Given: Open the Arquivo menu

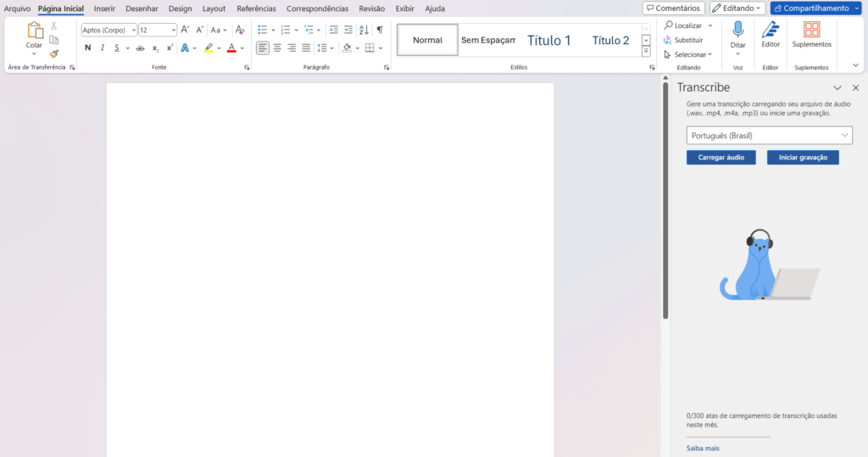Looking at the screenshot, I should (x=17, y=8).
